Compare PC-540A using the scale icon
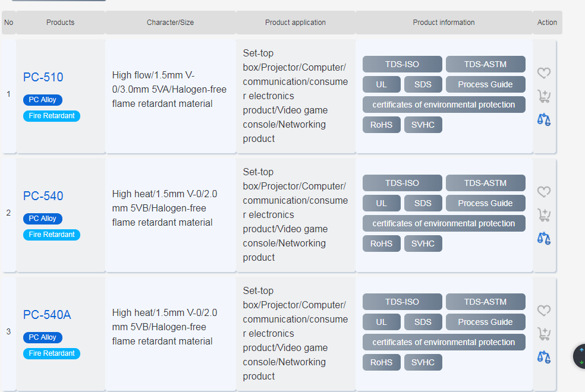 544,357
